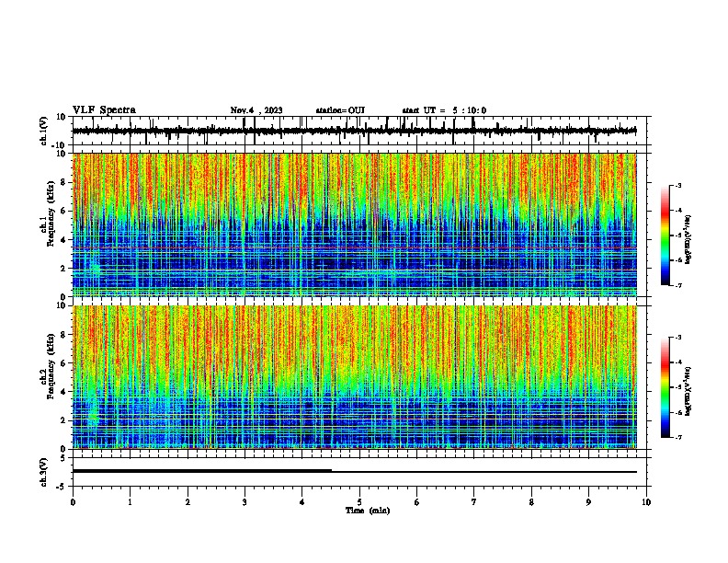Click the "ch.3(V)" axis label
Viewport: 728px width, 563px height.
point(44,473)
